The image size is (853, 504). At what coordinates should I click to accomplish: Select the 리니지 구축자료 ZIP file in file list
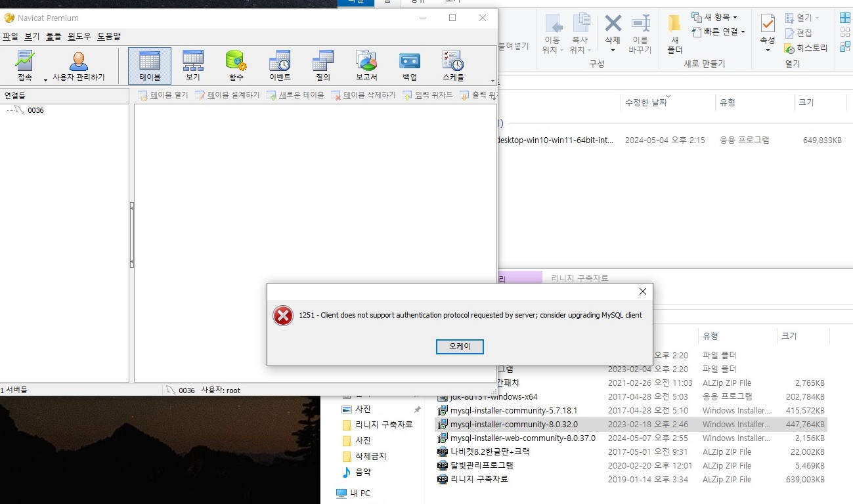(x=631, y=479)
